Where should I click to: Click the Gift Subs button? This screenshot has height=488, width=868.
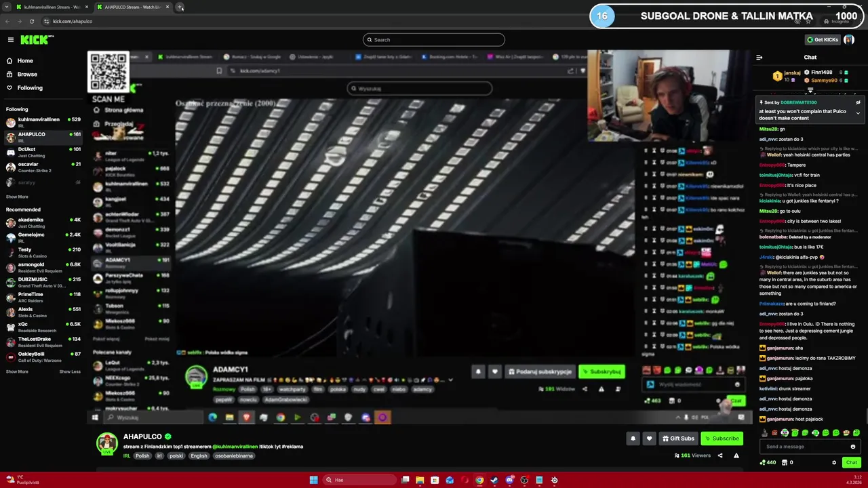(x=678, y=439)
